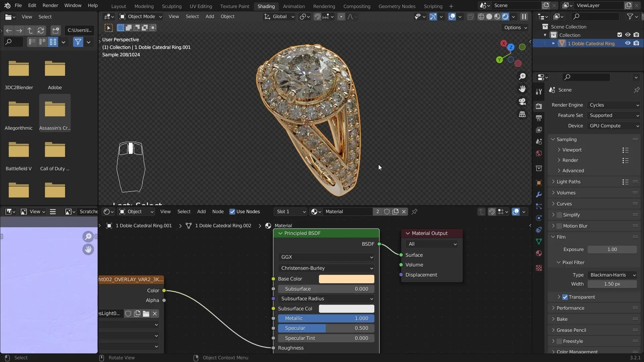
Task: Open the Object menu in the viewport header
Action: tap(227, 16)
